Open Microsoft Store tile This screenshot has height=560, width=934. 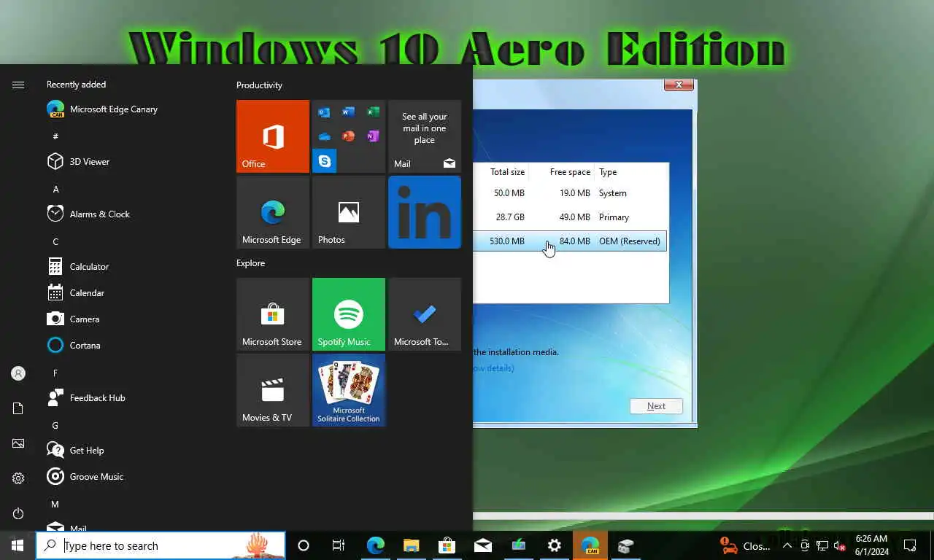coord(273,314)
